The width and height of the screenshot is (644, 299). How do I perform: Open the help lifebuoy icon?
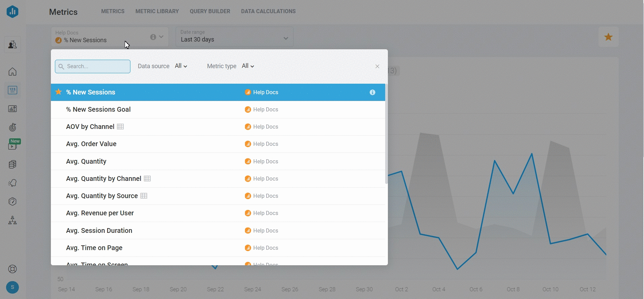12,269
